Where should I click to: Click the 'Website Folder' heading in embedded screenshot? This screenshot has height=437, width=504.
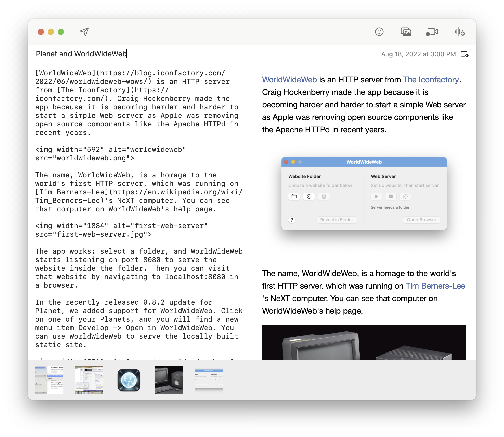click(304, 176)
